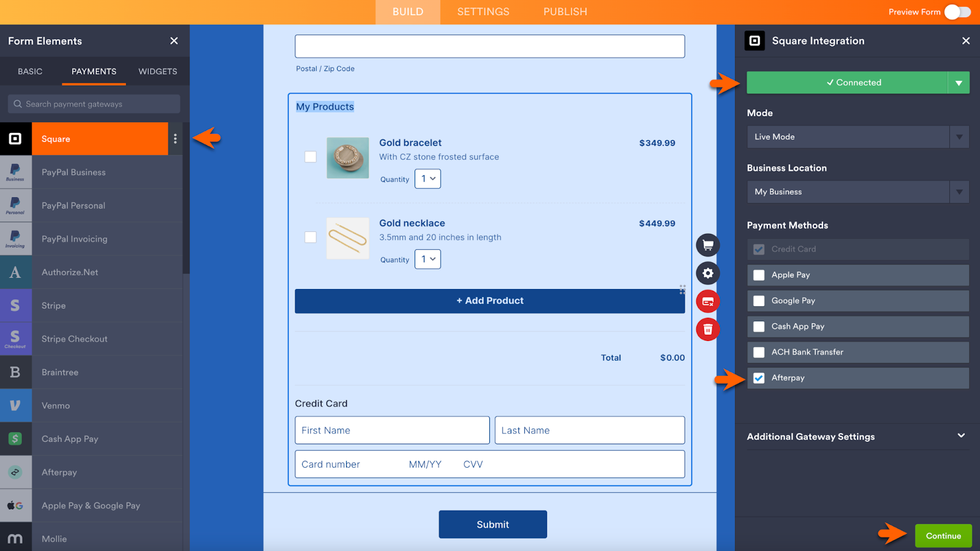Click the drag handle dots beside Add Product

point(682,290)
